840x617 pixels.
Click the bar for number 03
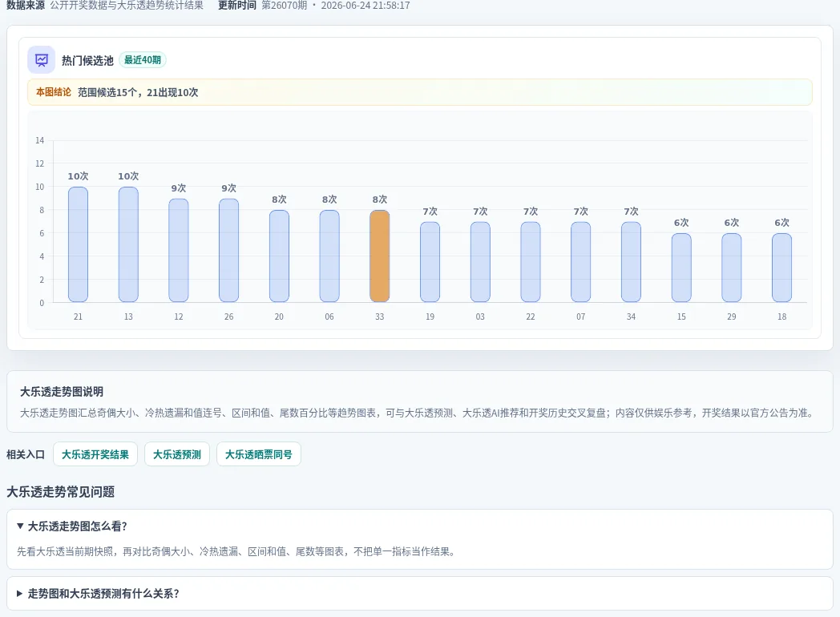481,262
